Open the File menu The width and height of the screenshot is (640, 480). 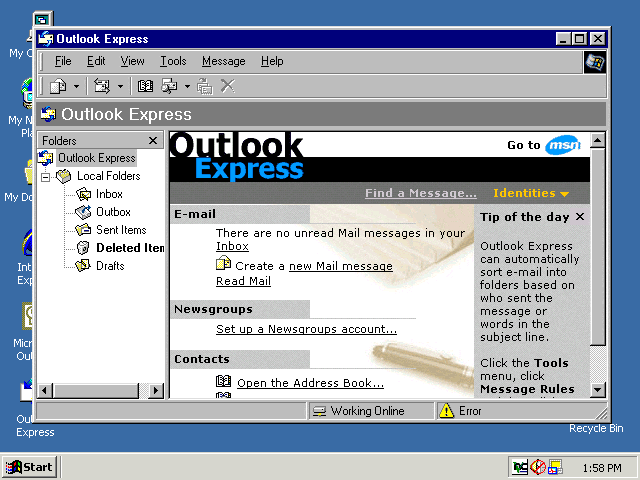point(63,61)
